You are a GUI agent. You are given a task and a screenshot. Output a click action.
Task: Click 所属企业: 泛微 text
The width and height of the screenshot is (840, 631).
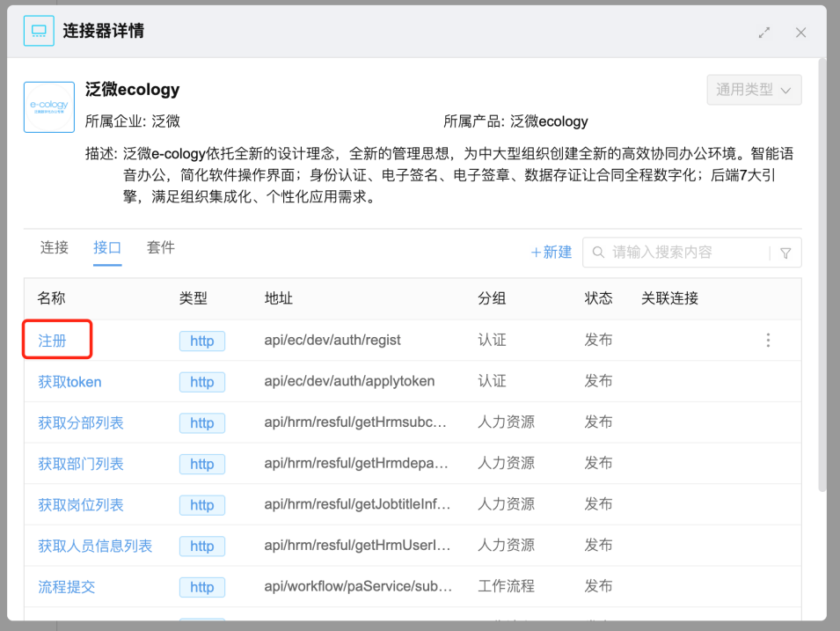132,121
